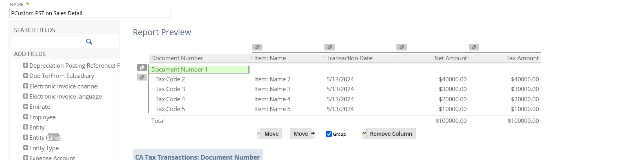644x160 pixels.
Task: Click edit icon above Transaction Date column
Action: point(329,47)
